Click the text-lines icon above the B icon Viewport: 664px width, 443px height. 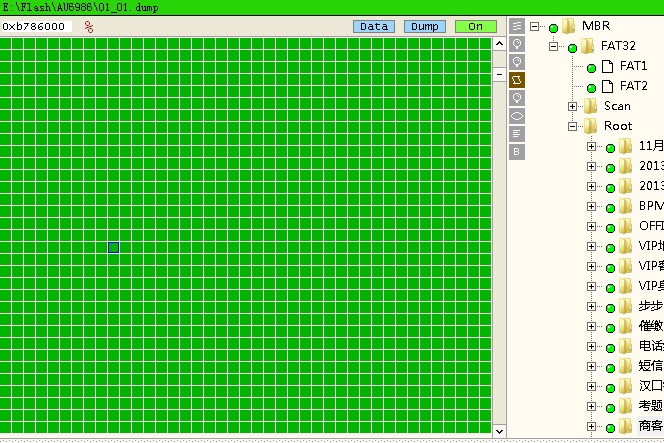coord(517,134)
